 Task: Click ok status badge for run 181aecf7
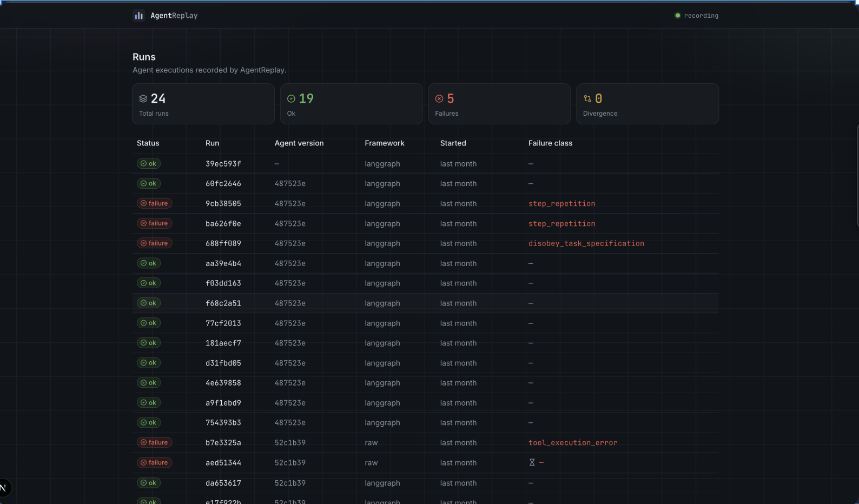(149, 343)
